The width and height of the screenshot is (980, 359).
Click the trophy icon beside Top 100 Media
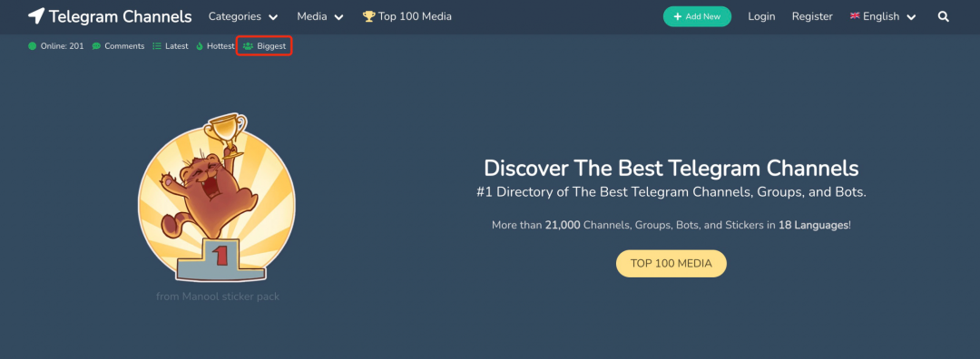[x=368, y=17]
